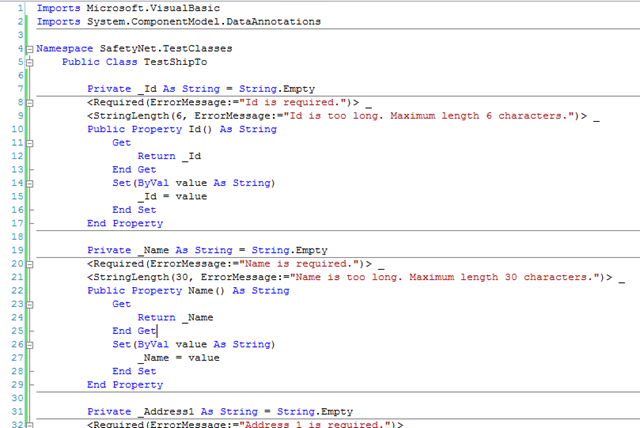Click the Return _Name statement
The image size is (640, 428).
176,317
